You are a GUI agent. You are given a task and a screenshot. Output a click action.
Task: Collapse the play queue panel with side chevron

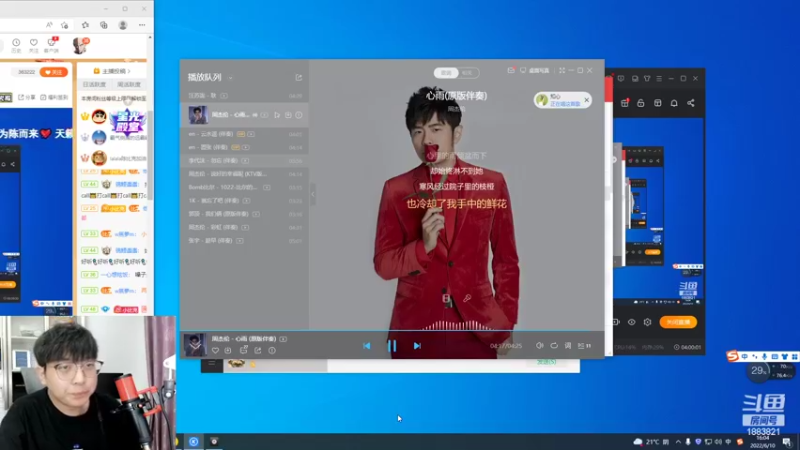(313, 194)
